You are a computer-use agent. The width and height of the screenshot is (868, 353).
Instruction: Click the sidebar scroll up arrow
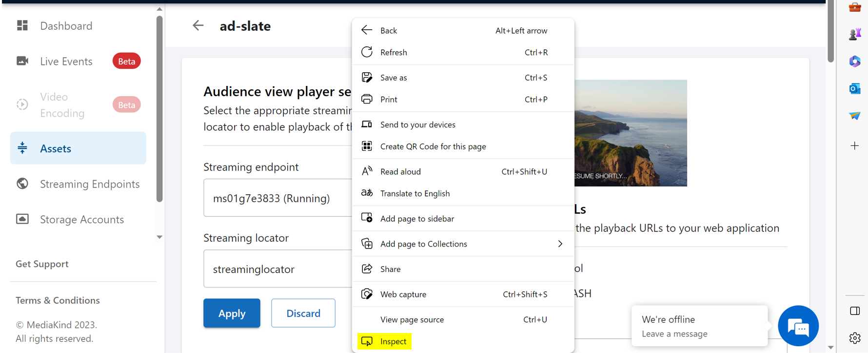(x=159, y=9)
